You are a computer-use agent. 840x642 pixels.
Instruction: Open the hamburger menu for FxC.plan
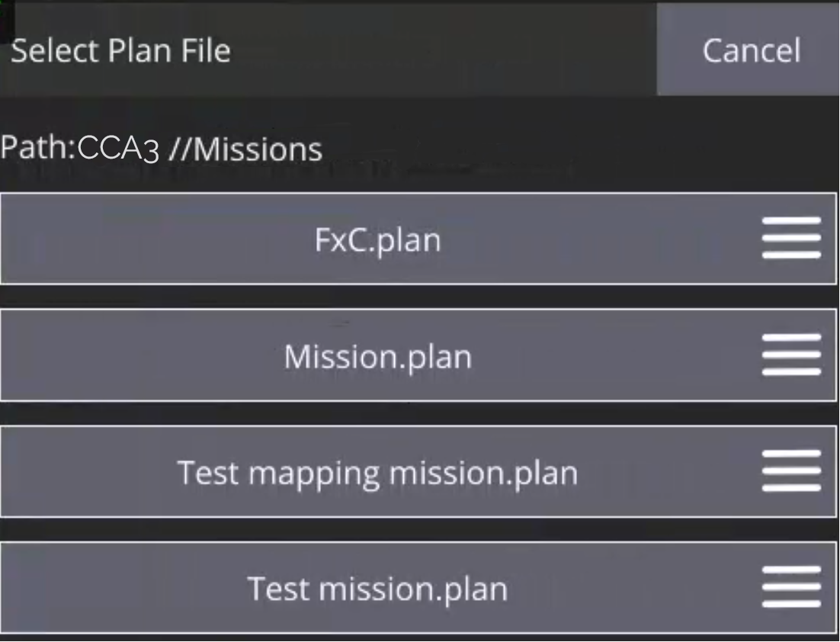coord(791,239)
